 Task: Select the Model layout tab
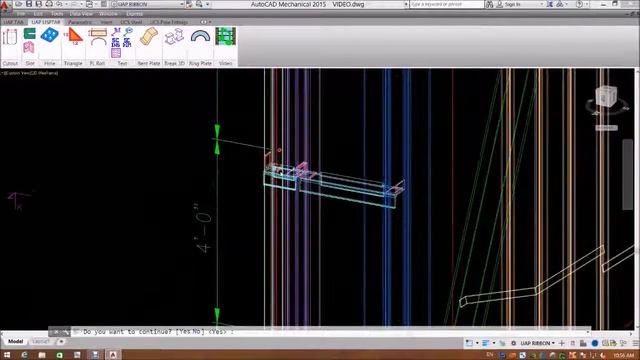pos(16,341)
